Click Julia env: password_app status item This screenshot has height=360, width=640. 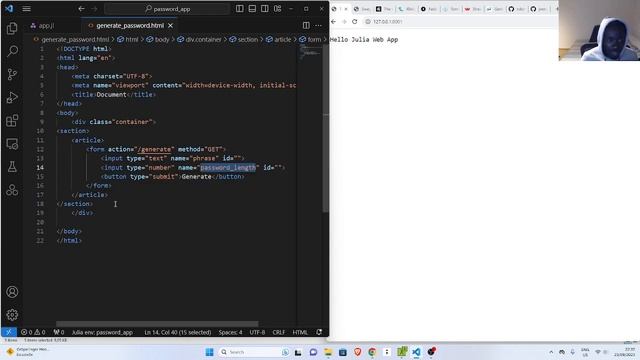[102, 332]
